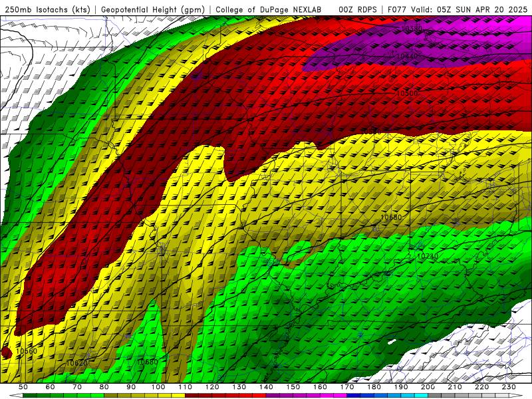Click the 120 value on the color scale

212,387
